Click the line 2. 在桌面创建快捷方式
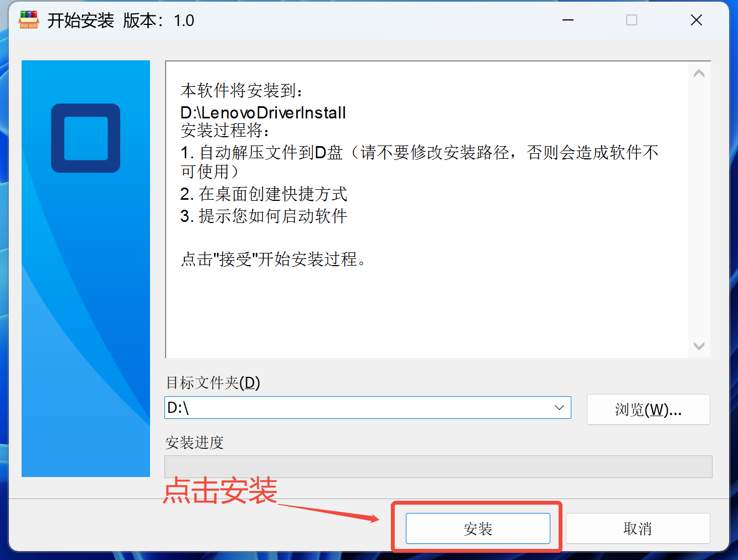The width and height of the screenshot is (738, 560). point(264,194)
